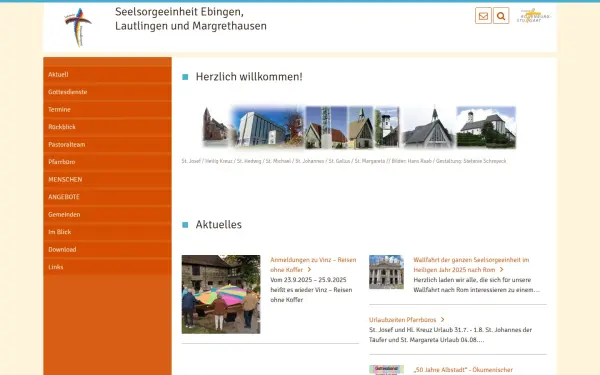Open „50 Jahre Albstadt“ article link

463,370
